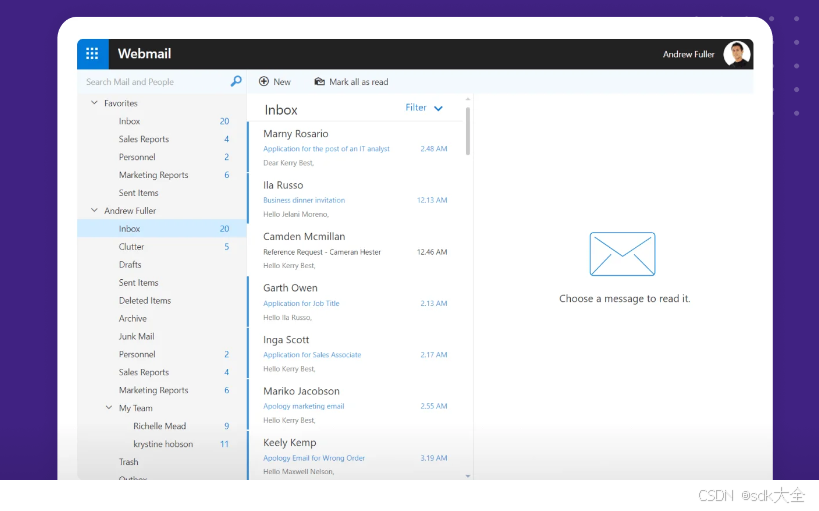Open the Deleted Items folder
819x511 pixels.
coord(162,300)
